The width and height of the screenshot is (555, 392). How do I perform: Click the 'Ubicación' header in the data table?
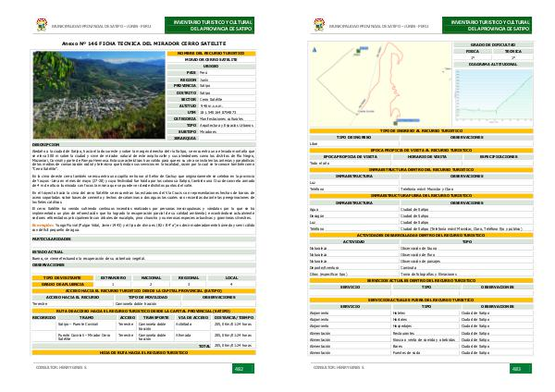tap(211, 67)
